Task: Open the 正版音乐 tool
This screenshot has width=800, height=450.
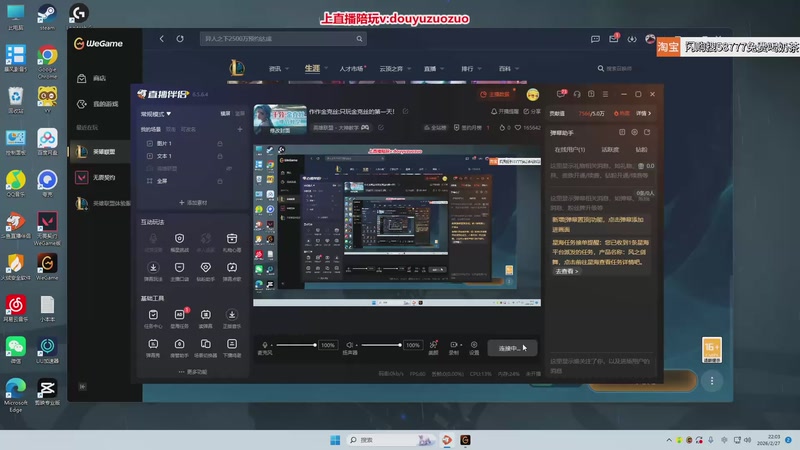Action: [232, 318]
